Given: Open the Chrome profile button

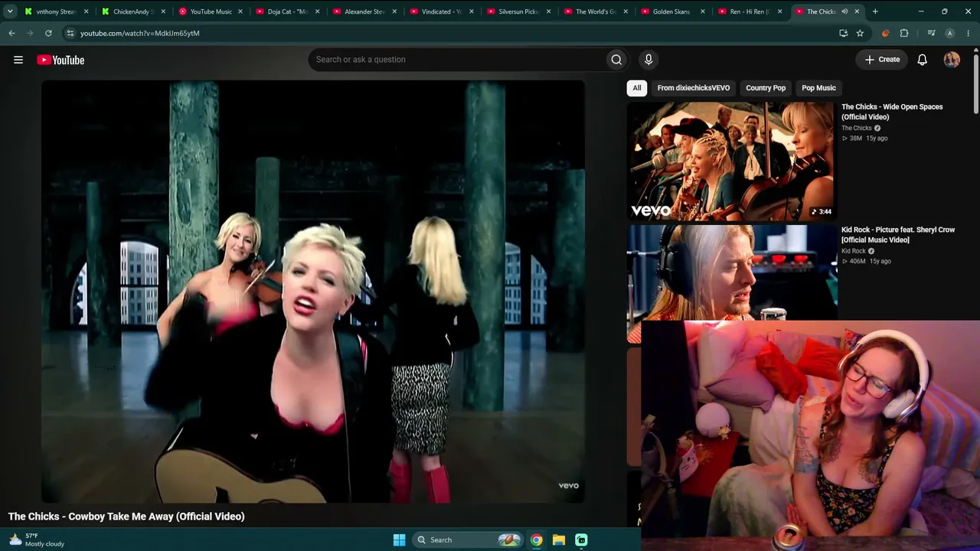Looking at the screenshot, I should [x=950, y=33].
